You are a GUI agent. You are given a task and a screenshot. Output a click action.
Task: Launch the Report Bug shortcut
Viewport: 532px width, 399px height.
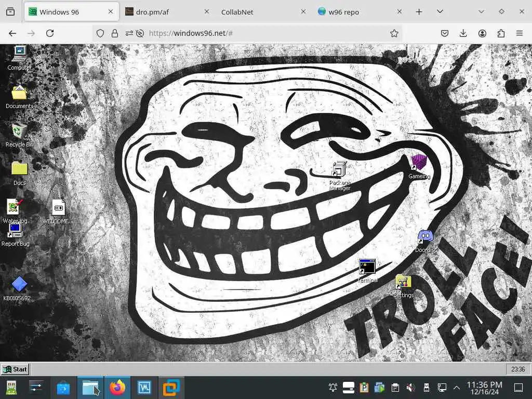15,235
